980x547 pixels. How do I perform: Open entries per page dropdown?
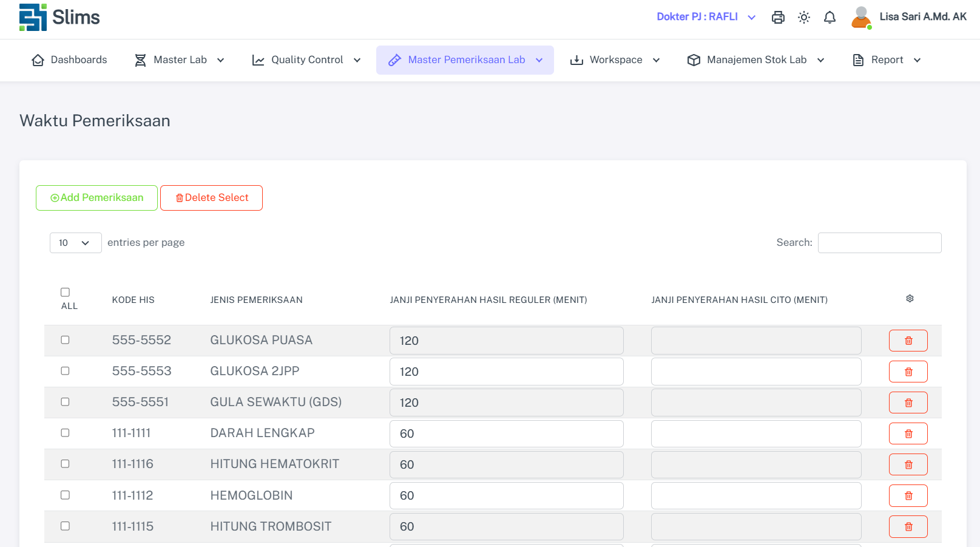click(x=75, y=243)
